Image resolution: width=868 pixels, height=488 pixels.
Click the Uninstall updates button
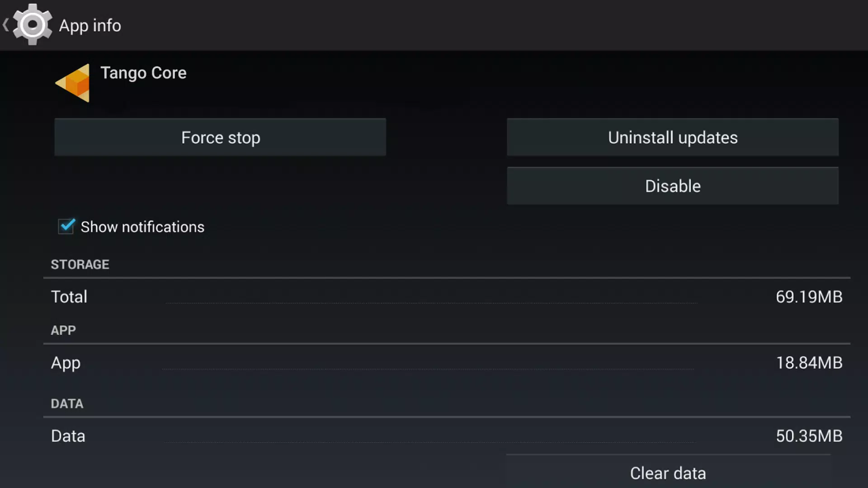pyautogui.click(x=673, y=137)
